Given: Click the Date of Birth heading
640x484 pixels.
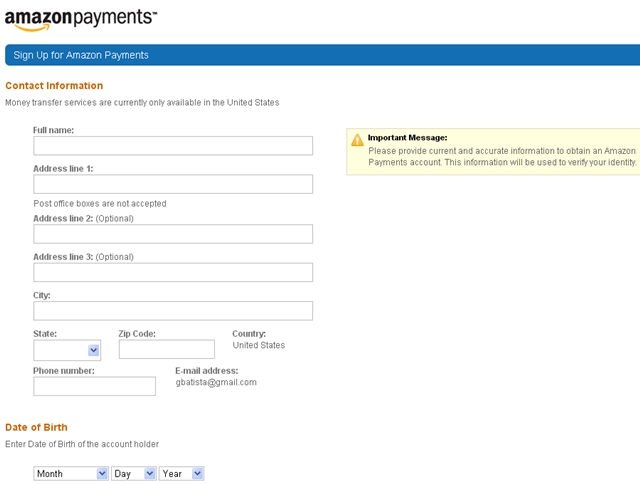Looking at the screenshot, I should (x=36, y=427).
